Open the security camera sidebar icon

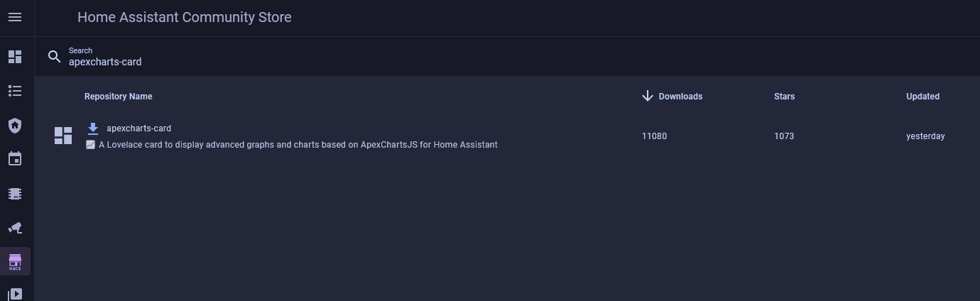15,228
